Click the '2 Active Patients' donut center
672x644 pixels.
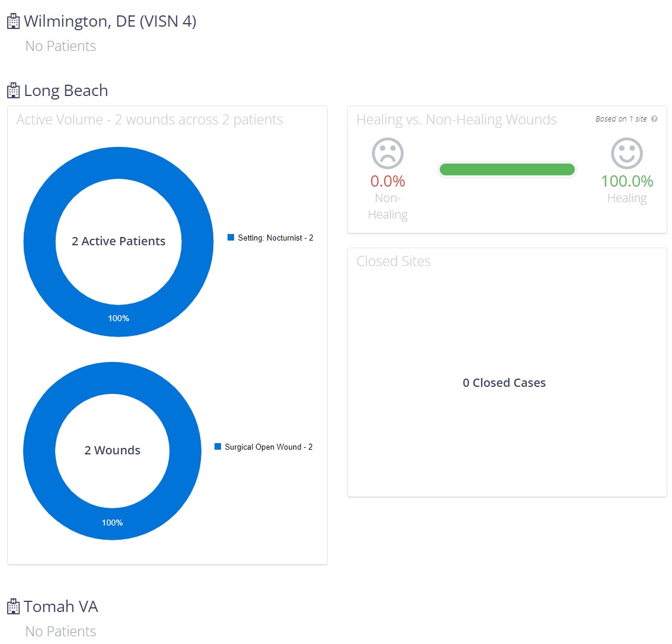click(119, 241)
